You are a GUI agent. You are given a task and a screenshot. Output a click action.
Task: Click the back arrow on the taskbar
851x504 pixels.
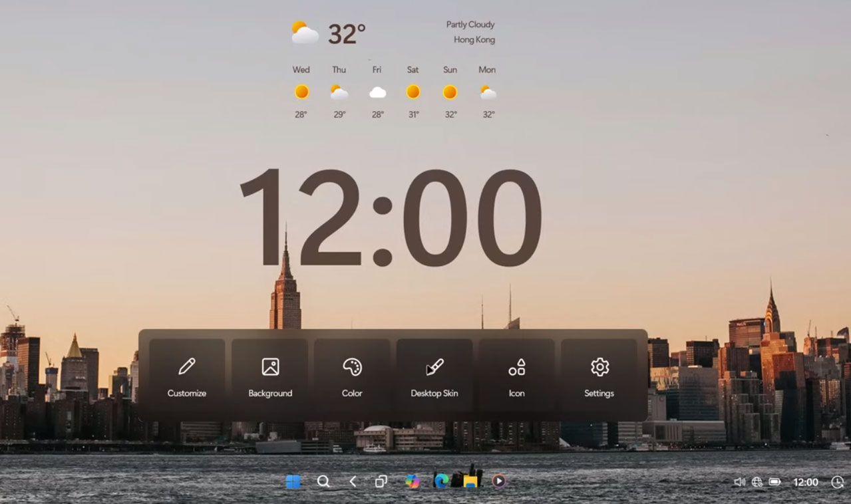pos(353,481)
